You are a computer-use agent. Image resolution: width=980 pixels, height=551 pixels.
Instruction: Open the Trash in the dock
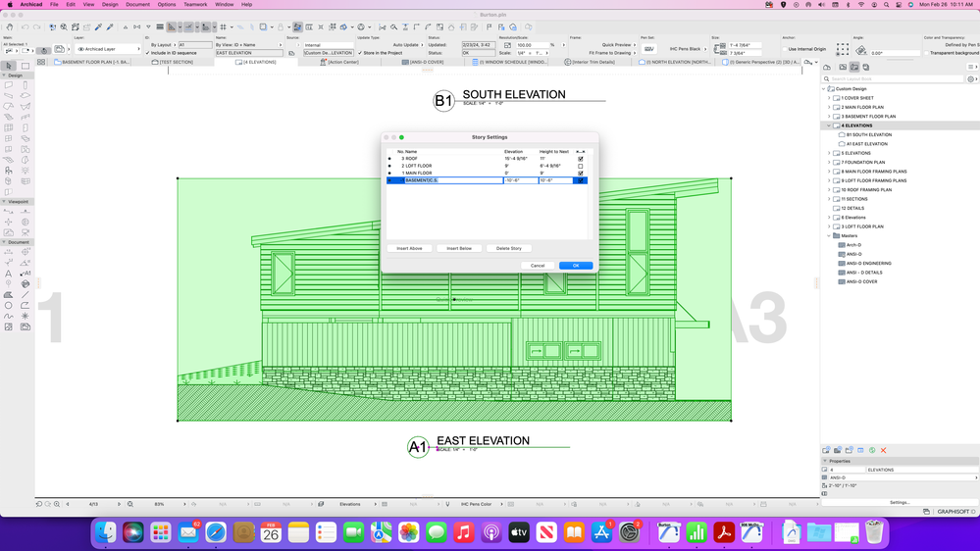pyautogui.click(x=874, y=532)
